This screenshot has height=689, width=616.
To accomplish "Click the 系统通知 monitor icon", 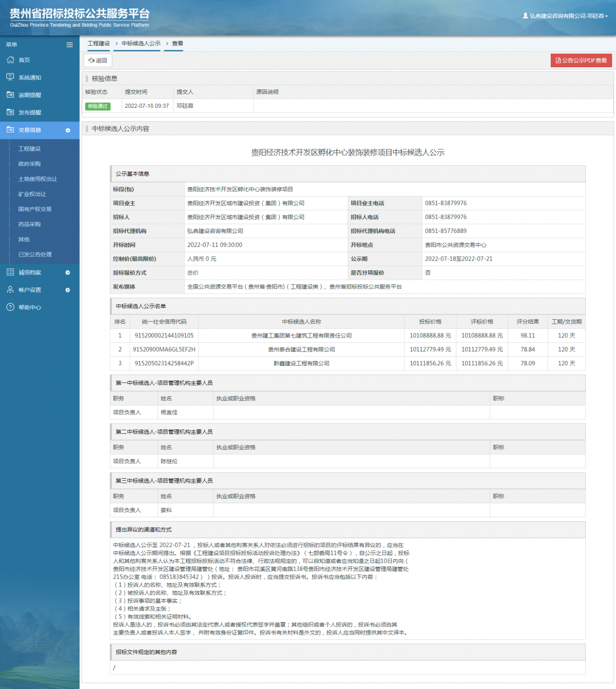I will pyautogui.click(x=10, y=77).
